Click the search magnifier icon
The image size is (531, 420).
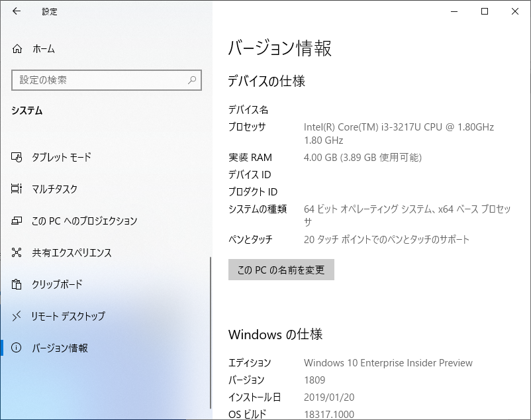tap(192, 80)
